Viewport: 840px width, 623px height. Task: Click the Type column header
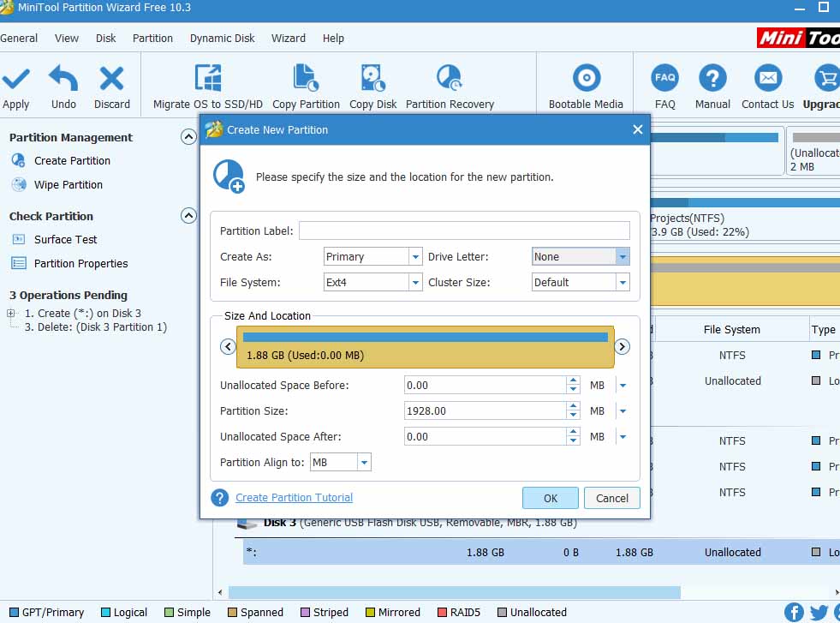click(x=824, y=330)
